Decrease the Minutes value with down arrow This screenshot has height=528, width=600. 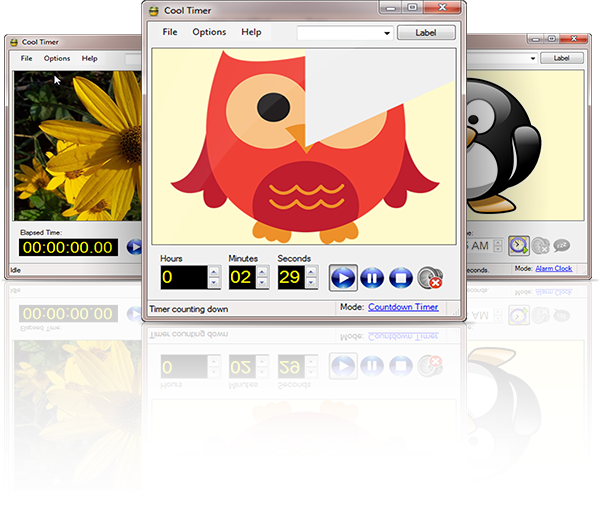[262, 283]
